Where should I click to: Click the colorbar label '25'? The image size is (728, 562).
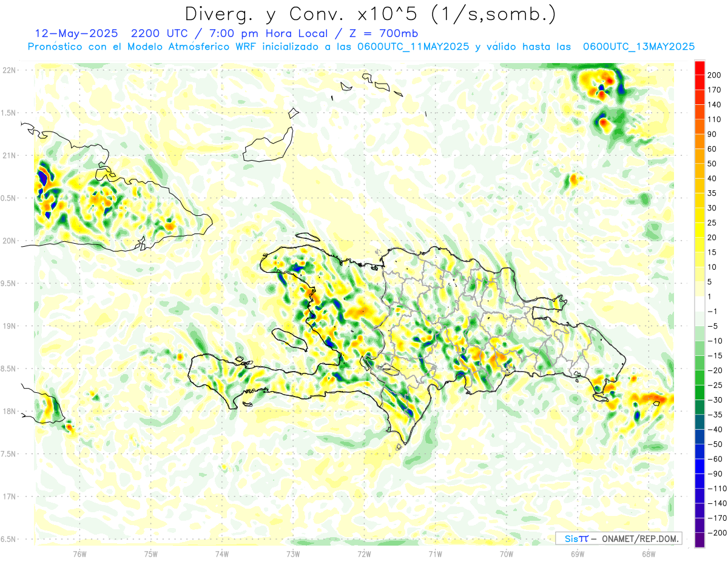tap(712, 222)
